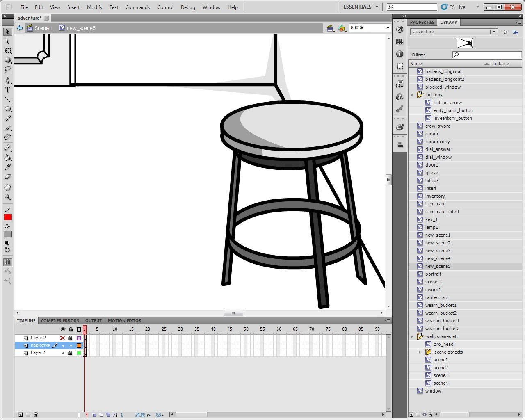
Task: Click the Edit Scene clapperboard icon
Action: tap(330, 28)
